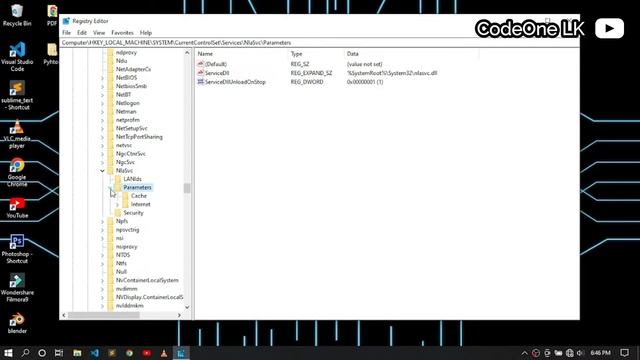The width and height of the screenshot is (640, 360).
Task: Select the Null key in tree
Action: coord(121,272)
